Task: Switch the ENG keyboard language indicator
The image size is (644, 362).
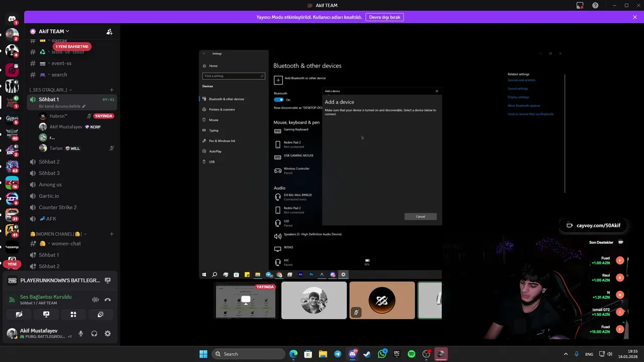Action: point(589,354)
